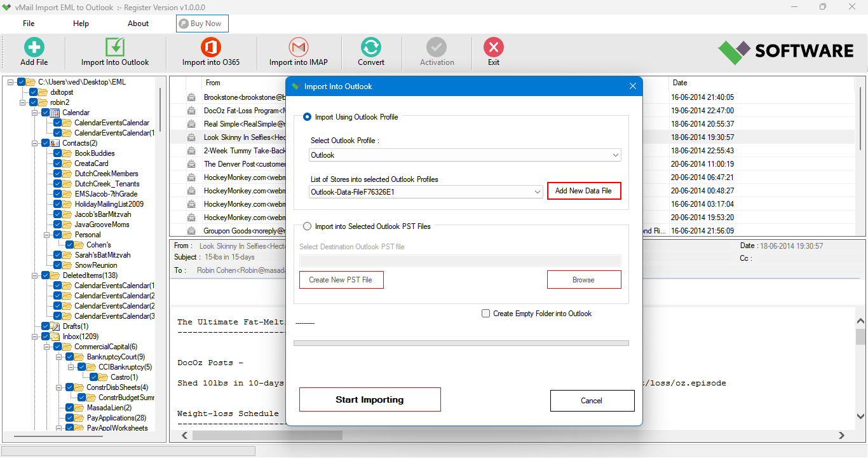Uncheck the MasadaLien(2) checkbox

tap(70, 408)
